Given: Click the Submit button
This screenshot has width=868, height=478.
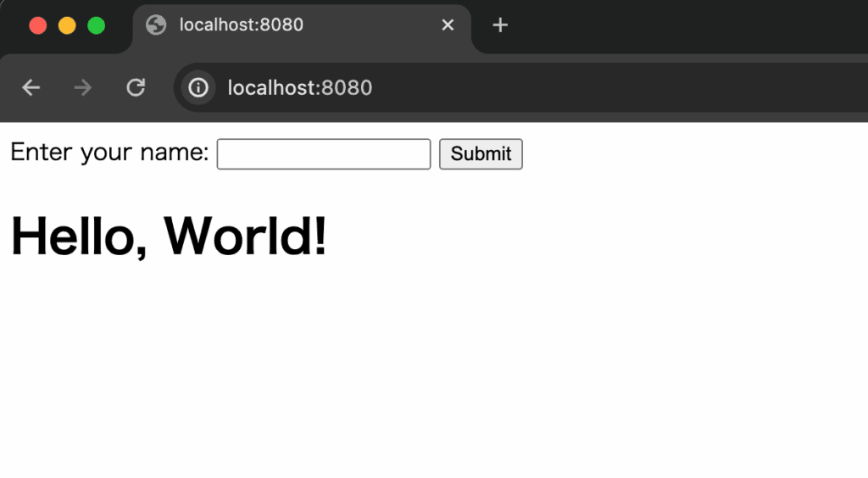Looking at the screenshot, I should (x=481, y=153).
